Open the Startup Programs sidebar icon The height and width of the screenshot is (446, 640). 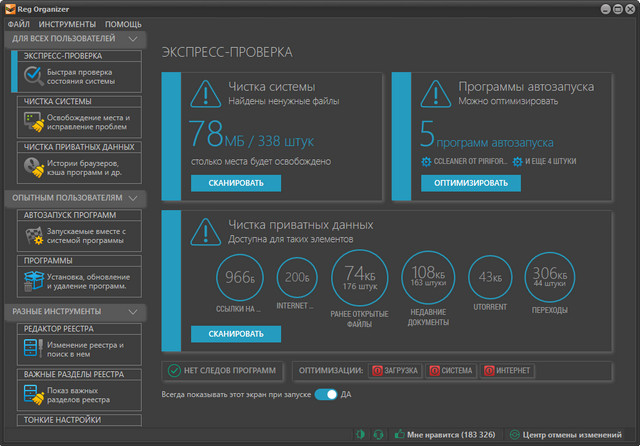[x=34, y=236]
